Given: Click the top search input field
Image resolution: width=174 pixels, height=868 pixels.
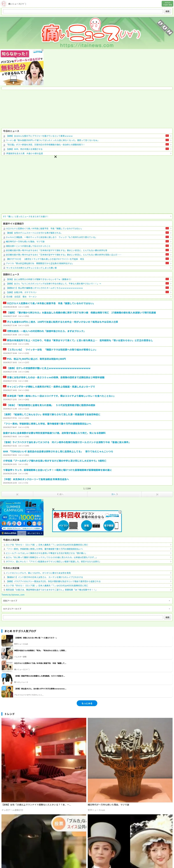Looking at the screenshot, I should point(83,11).
